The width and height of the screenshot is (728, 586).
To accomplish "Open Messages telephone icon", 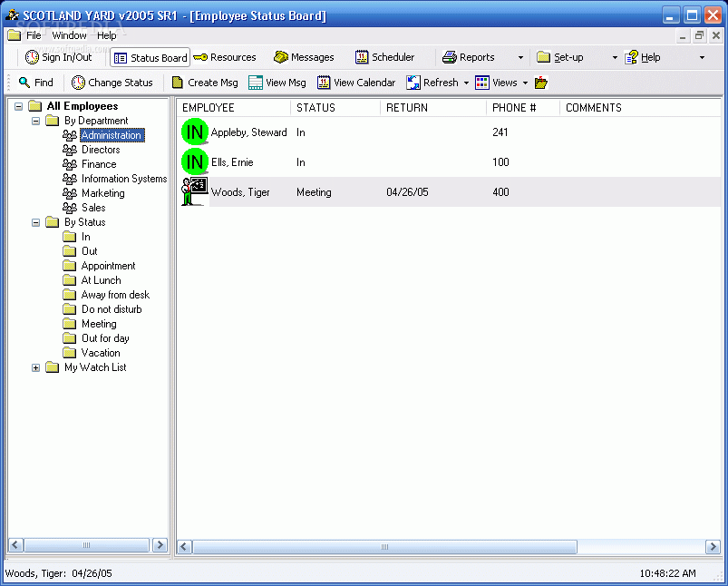I will [281, 57].
